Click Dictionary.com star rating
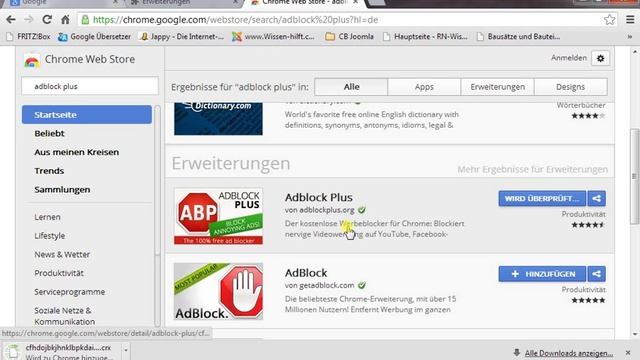The image size is (640, 360). 588,116
